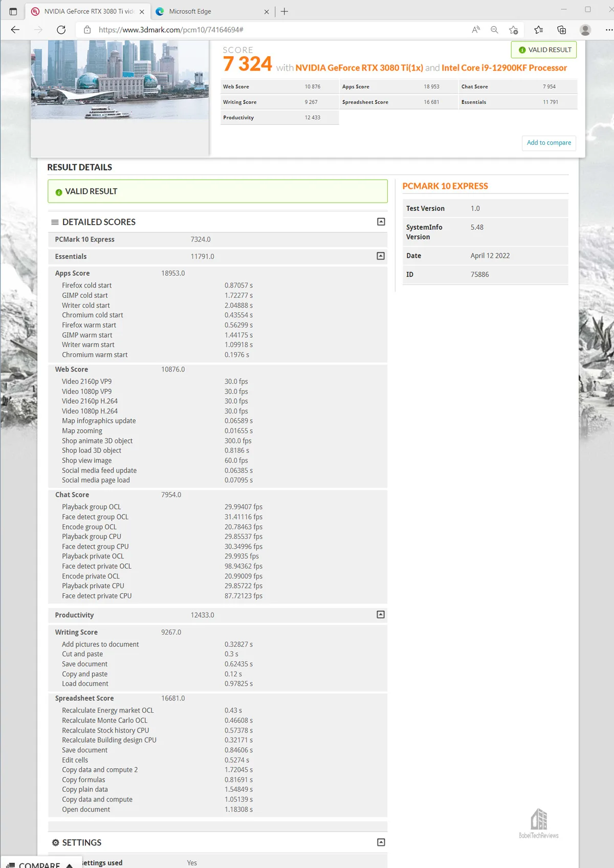The image size is (614, 868).
Task: Open Edge Settings and more menu
Action: coord(608,30)
